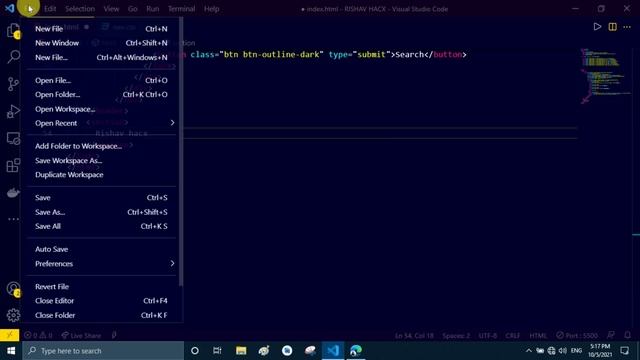Open the Help menu

click(x=211, y=9)
